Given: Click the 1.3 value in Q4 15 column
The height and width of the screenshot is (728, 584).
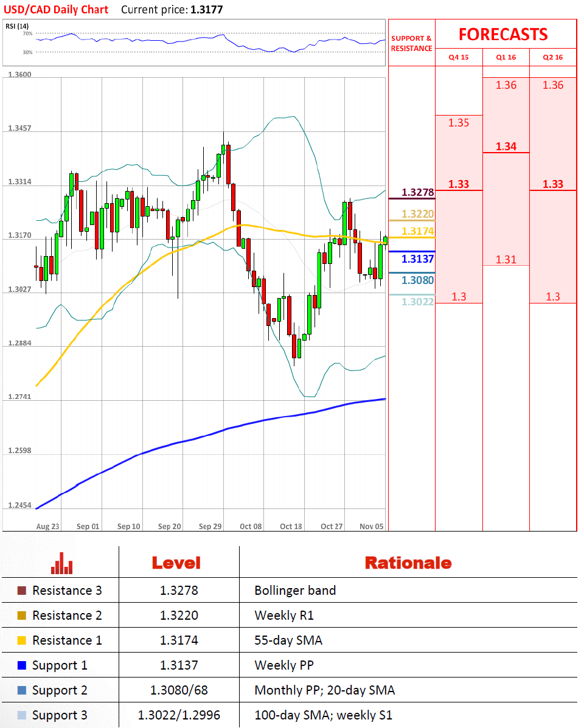Looking at the screenshot, I should (459, 297).
